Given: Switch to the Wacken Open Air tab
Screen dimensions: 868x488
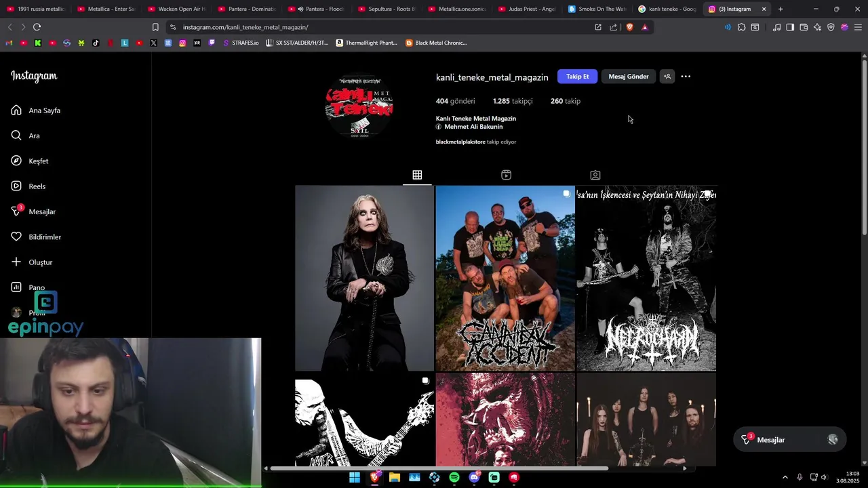Looking at the screenshot, I should [x=176, y=9].
